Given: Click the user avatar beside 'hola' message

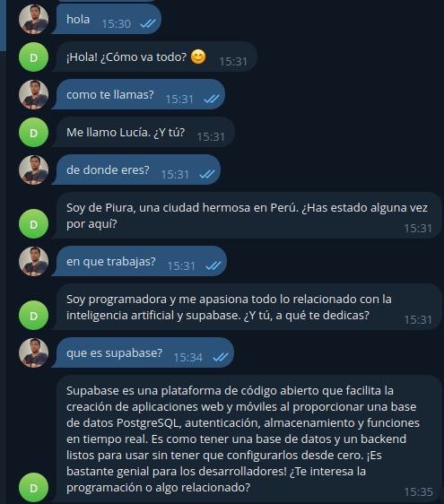Looking at the screenshot, I should click(x=33, y=20).
